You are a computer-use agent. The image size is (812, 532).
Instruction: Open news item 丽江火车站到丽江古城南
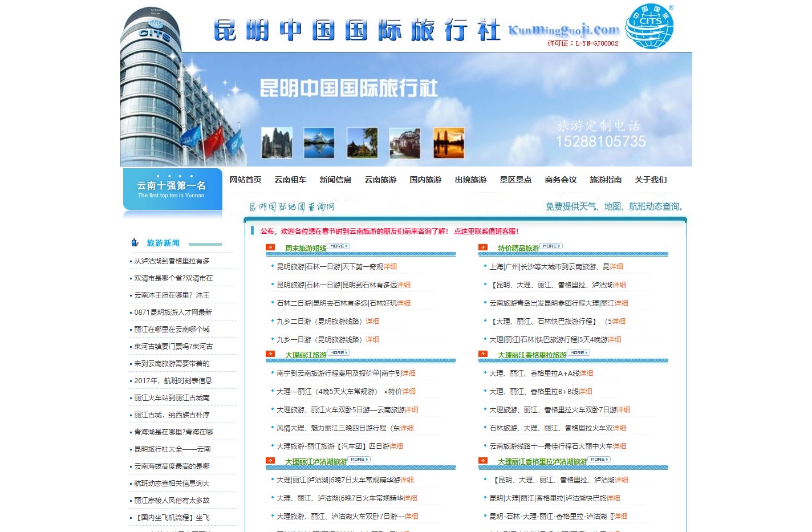pyautogui.click(x=172, y=398)
